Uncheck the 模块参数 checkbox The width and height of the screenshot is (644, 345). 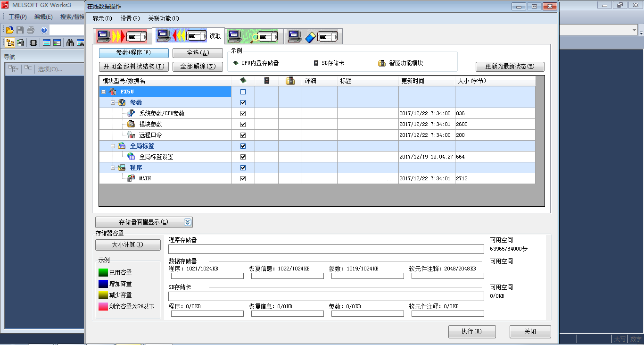243,124
